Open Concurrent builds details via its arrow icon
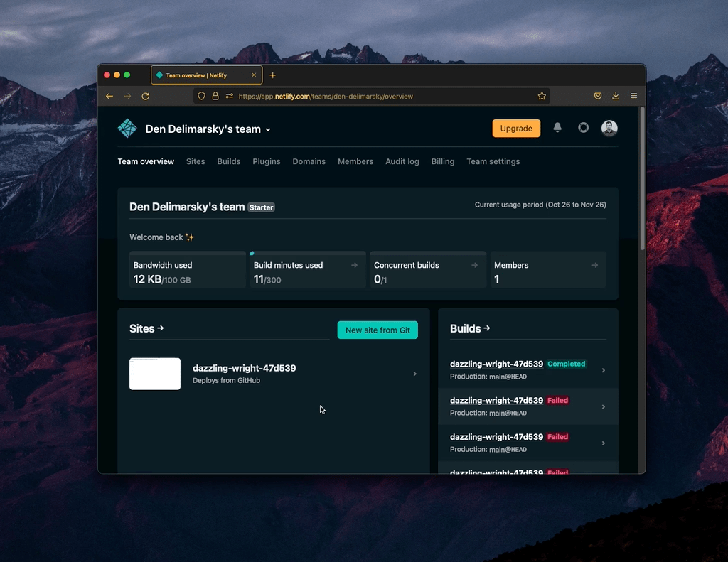This screenshot has height=562, width=728. [475, 264]
